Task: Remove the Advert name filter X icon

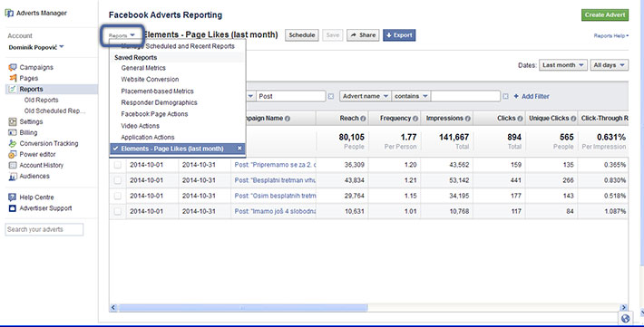Action: tap(505, 96)
